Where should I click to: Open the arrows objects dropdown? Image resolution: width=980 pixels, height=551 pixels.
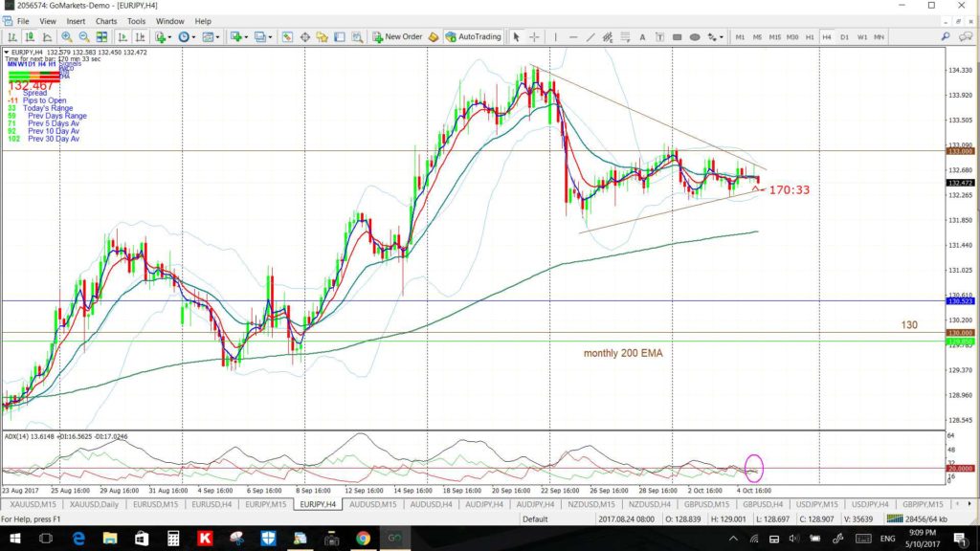coord(715,37)
